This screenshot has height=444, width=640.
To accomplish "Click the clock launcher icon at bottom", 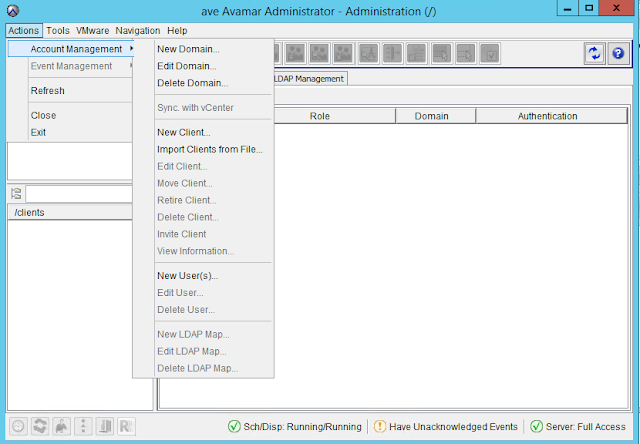I will click(18, 426).
